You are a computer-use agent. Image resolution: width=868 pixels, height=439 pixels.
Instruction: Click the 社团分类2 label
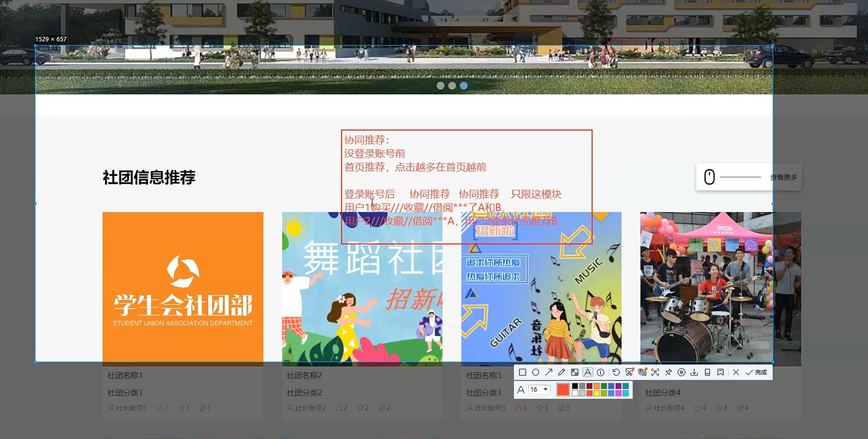(x=304, y=393)
